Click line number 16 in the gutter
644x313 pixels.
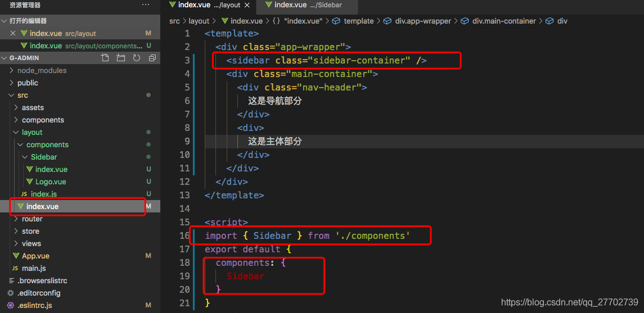click(x=185, y=235)
